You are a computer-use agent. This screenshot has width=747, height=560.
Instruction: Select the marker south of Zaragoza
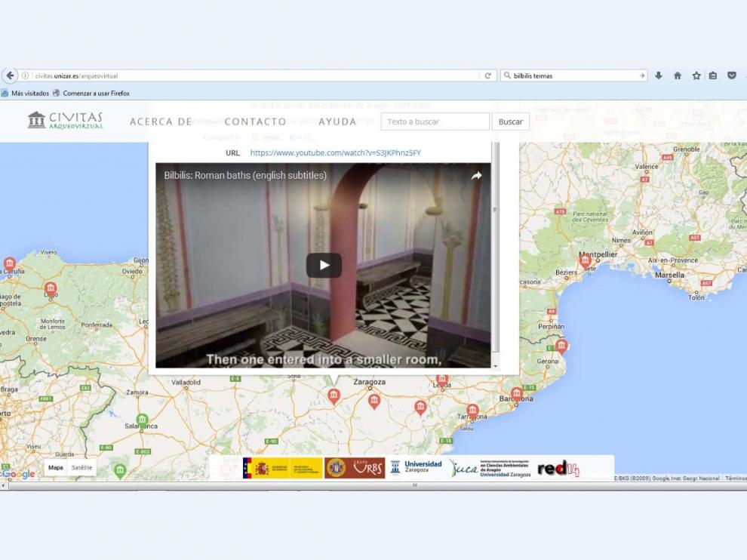coord(374,402)
